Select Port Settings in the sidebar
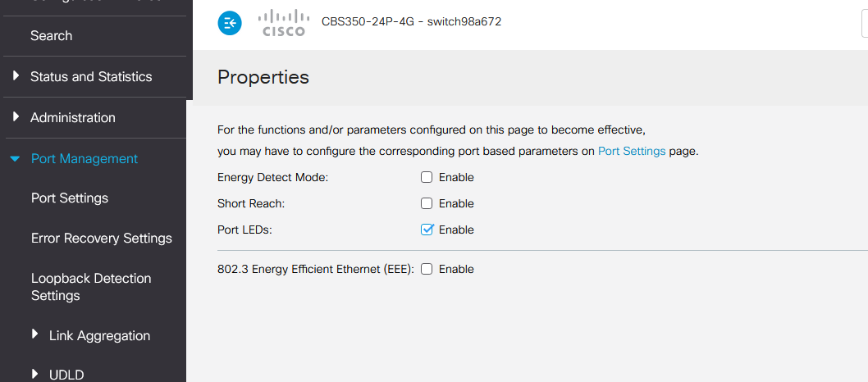This screenshot has height=382, width=868. click(70, 198)
